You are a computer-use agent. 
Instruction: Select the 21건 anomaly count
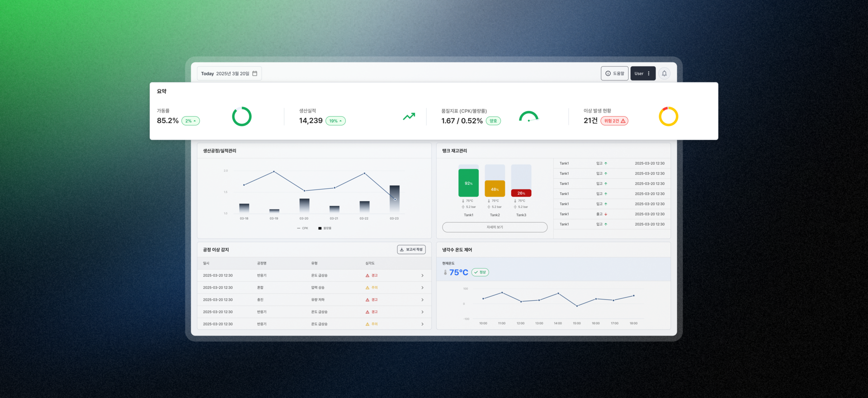[590, 121]
